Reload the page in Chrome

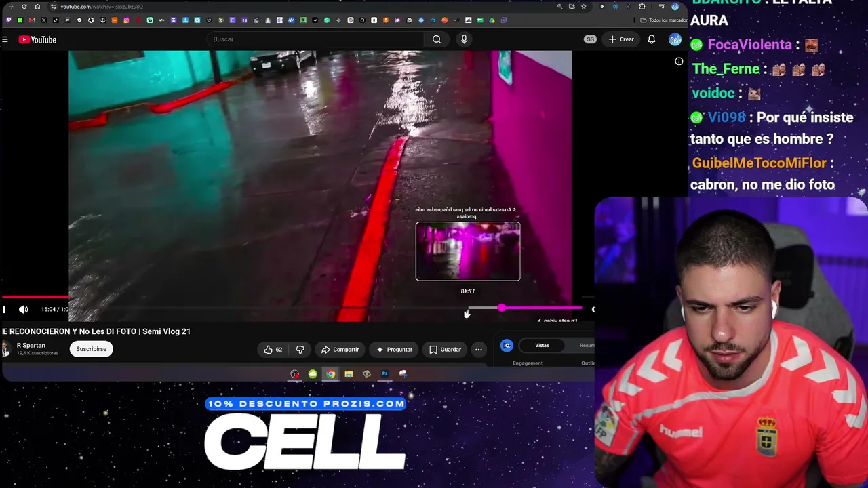tap(24, 7)
